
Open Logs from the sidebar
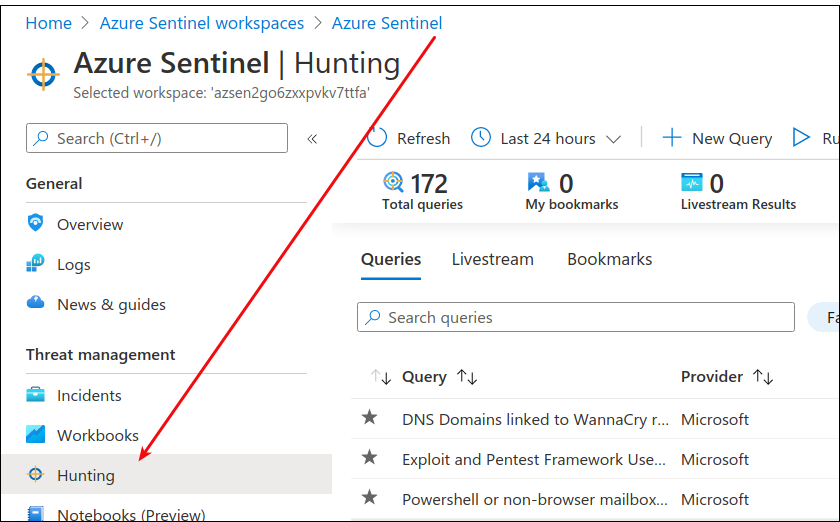73,264
